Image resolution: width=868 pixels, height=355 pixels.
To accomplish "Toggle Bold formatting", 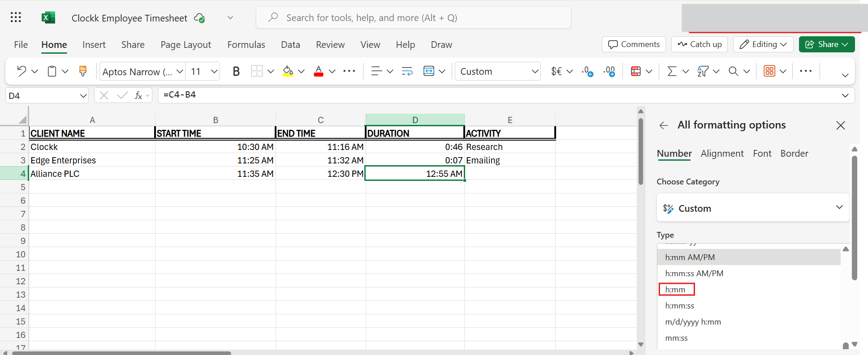I will [x=236, y=71].
